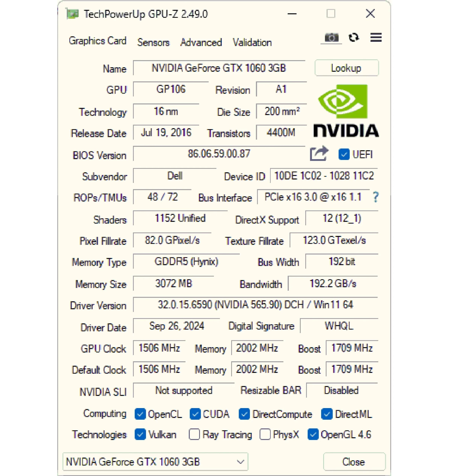
Task: Click the refresh icon
Action: pyautogui.click(x=354, y=37)
